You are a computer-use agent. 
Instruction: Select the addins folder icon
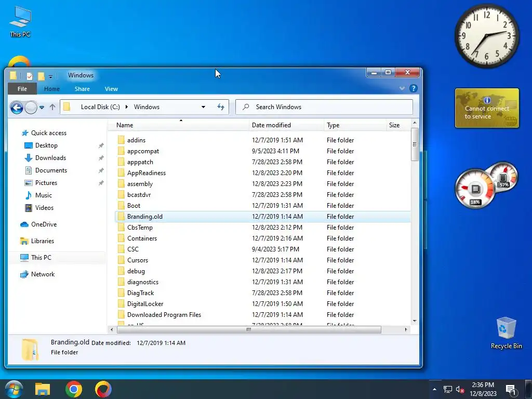coord(121,140)
